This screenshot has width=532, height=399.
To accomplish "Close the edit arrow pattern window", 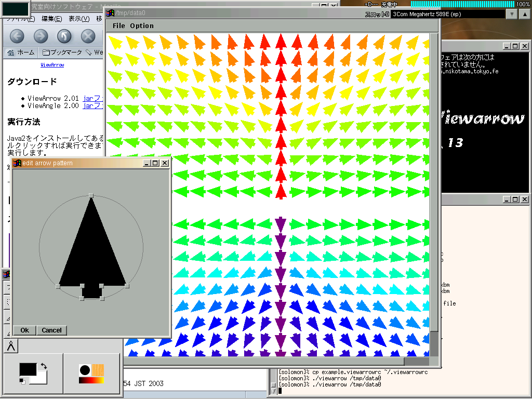I will (165, 163).
